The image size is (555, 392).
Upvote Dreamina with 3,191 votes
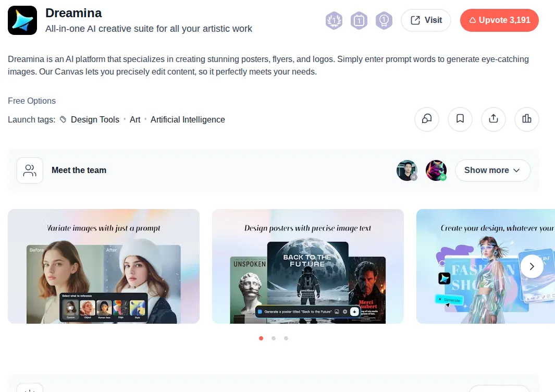[499, 20]
